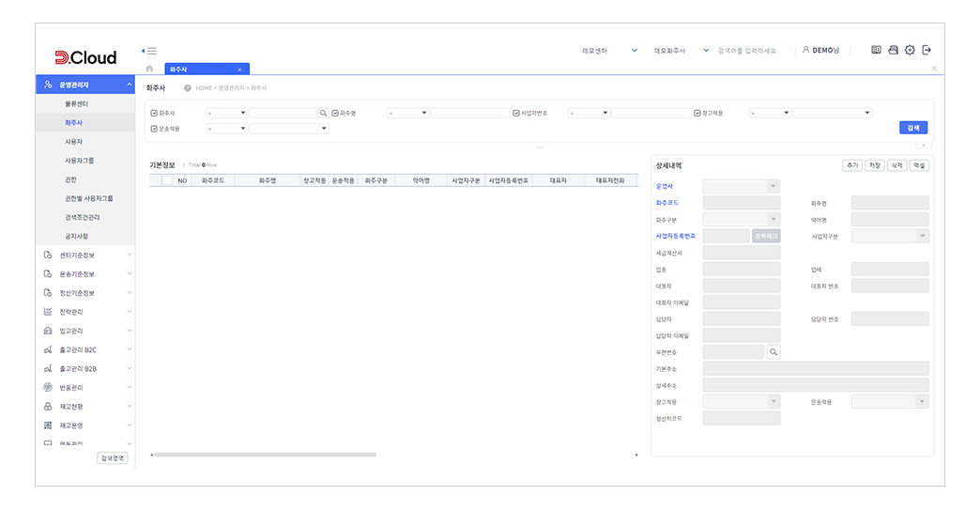Click the 중복체크 duplicate check button
Screen dimensions: 980x511
click(766, 237)
